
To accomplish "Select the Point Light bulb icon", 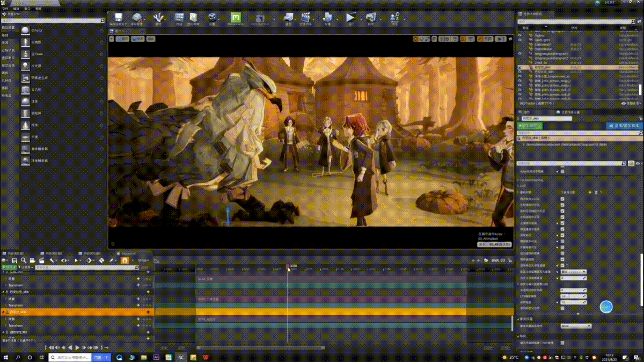I will pyautogui.click(x=25, y=66).
